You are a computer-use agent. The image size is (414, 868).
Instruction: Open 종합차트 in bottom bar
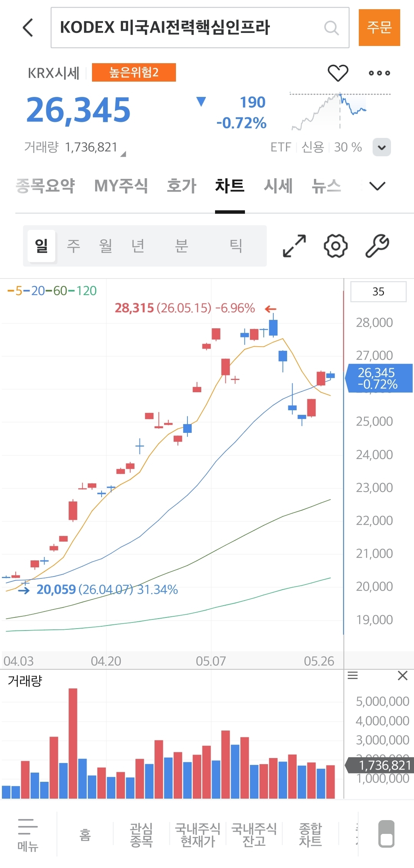(310, 835)
